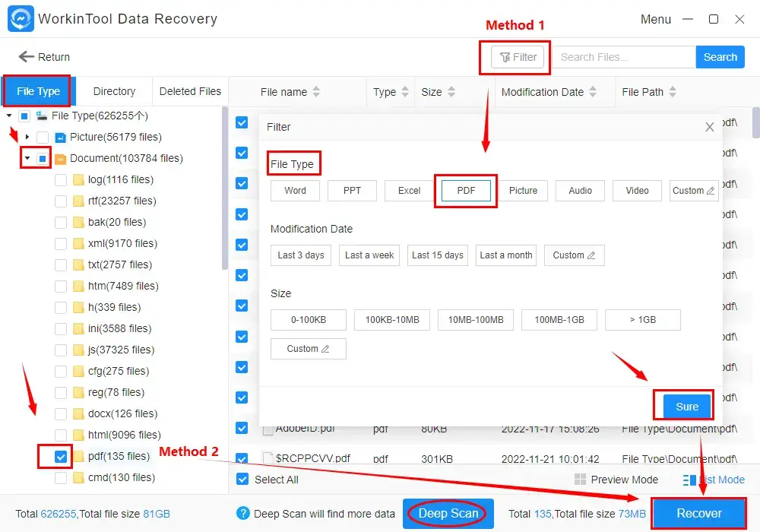Click the funnel Filter button
This screenshot has width=760, height=532.
tap(518, 57)
